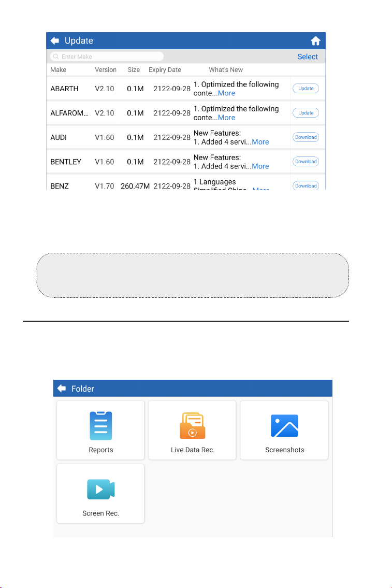Click the Update title text
The width and height of the screenshot is (392, 588).
(x=79, y=41)
